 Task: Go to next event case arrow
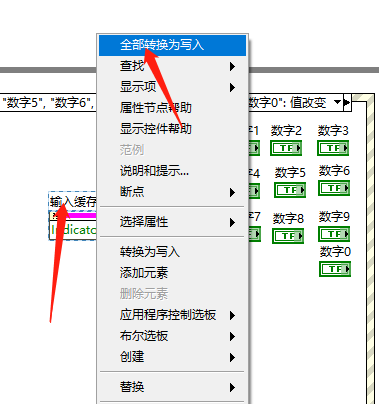pyautogui.click(x=347, y=102)
